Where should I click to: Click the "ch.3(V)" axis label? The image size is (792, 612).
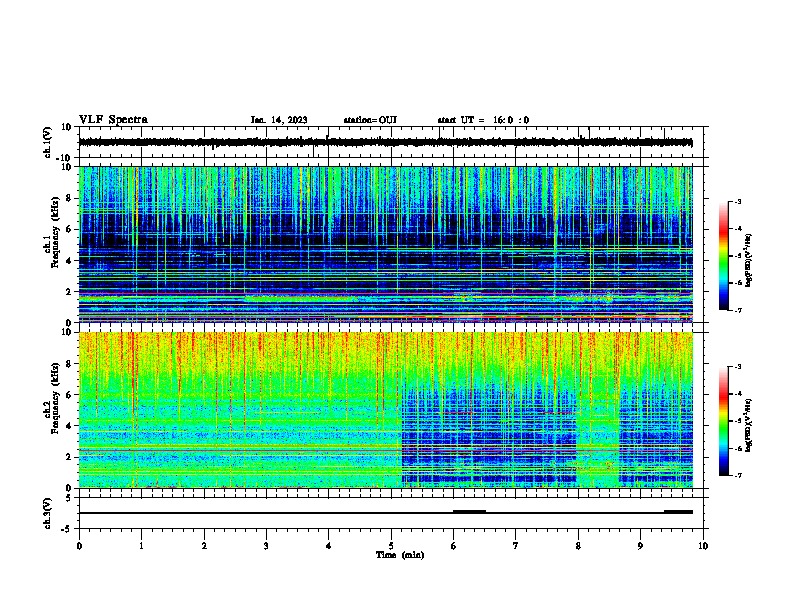click(x=47, y=513)
